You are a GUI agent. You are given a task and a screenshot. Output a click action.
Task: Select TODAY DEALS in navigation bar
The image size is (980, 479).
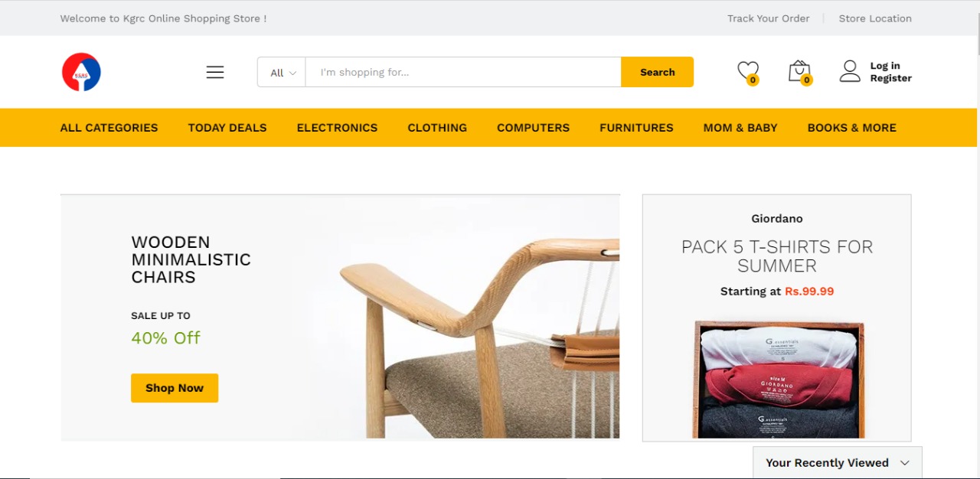(x=227, y=128)
